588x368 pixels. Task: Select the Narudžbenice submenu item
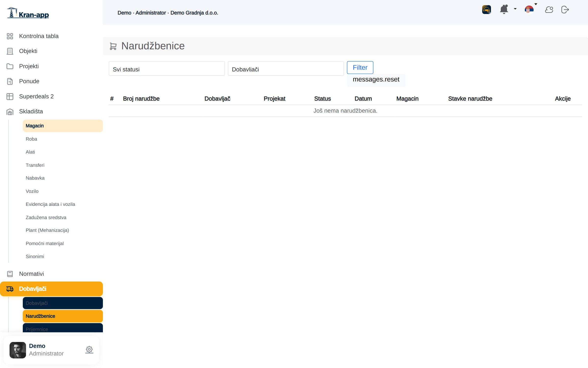[63, 316]
